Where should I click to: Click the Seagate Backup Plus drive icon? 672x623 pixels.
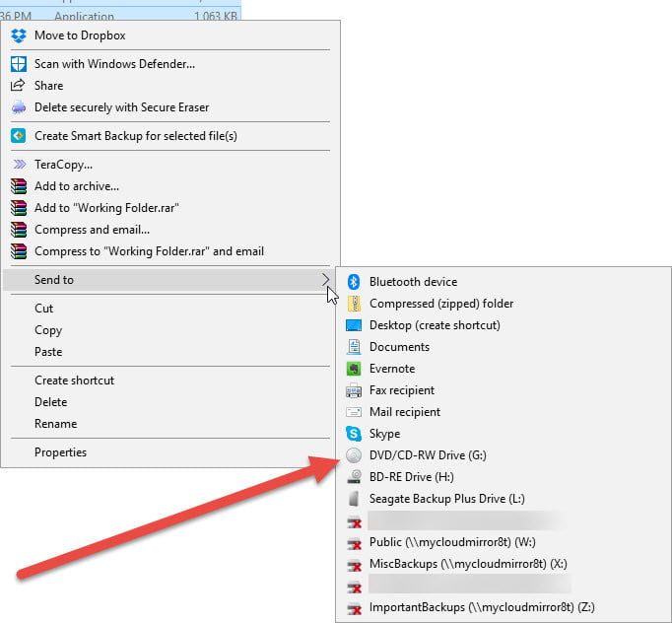click(354, 499)
